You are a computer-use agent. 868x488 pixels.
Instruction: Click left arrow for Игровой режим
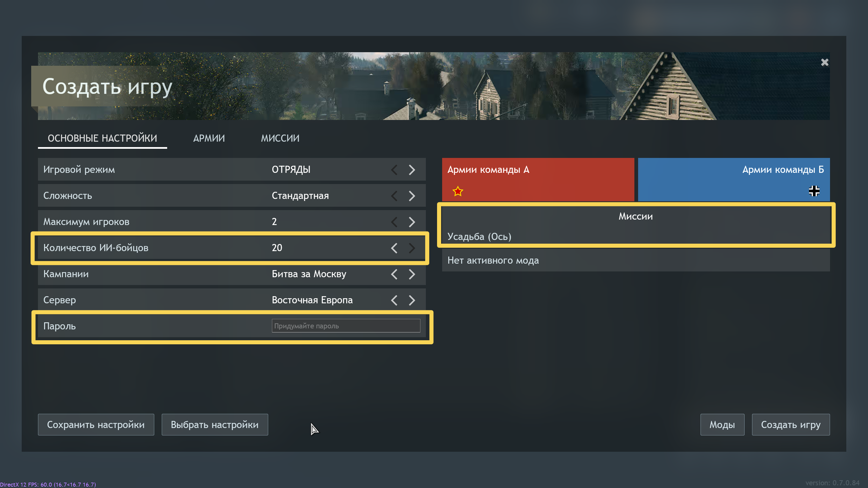click(394, 170)
